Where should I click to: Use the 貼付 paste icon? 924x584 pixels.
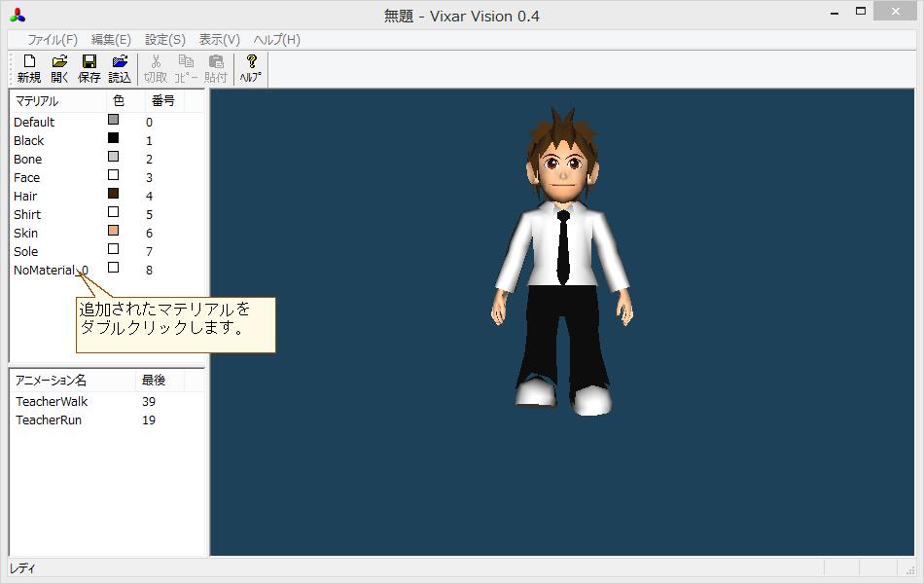pyautogui.click(x=215, y=66)
